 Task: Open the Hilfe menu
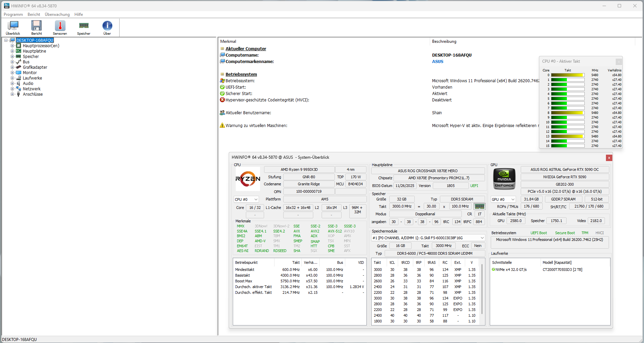click(79, 14)
